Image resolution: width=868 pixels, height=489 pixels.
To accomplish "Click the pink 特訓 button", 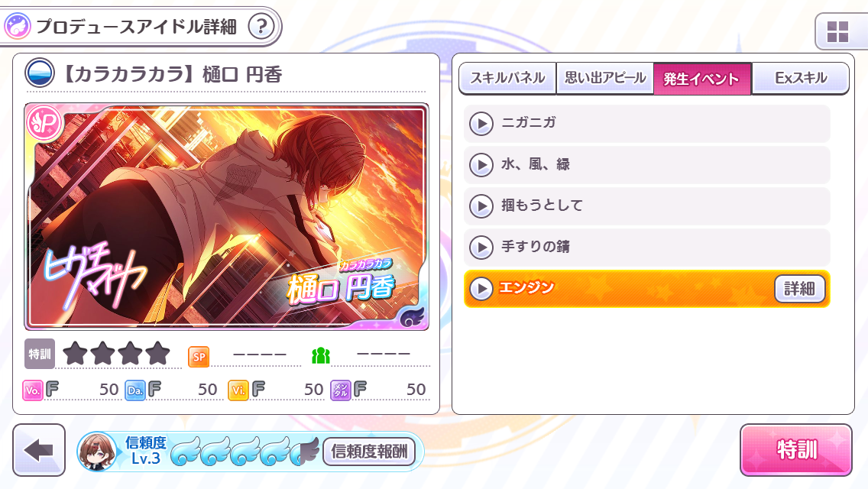I will pos(796,450).
